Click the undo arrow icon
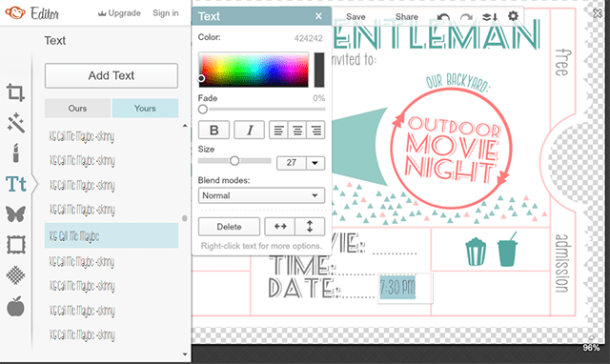This screenshot has width=610, height=364. coord(443,17)
